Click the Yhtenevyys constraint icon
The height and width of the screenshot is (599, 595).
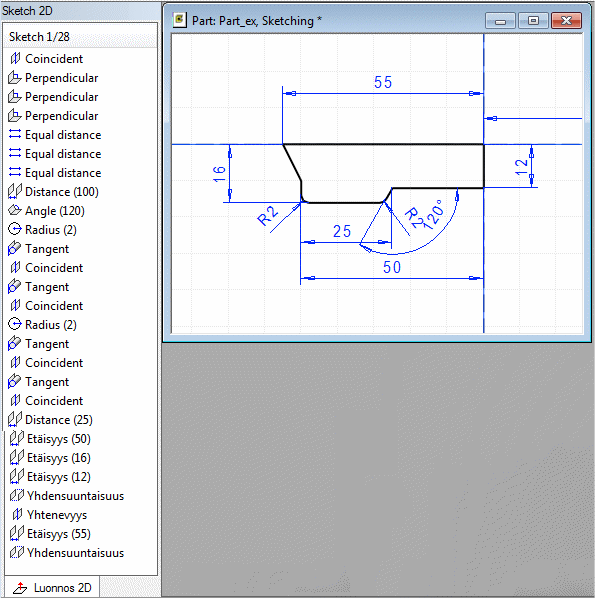click(x=17, y=515)
